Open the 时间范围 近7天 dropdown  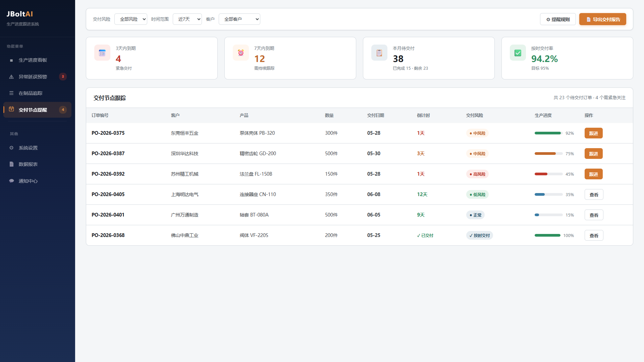[x=187, y=19]
